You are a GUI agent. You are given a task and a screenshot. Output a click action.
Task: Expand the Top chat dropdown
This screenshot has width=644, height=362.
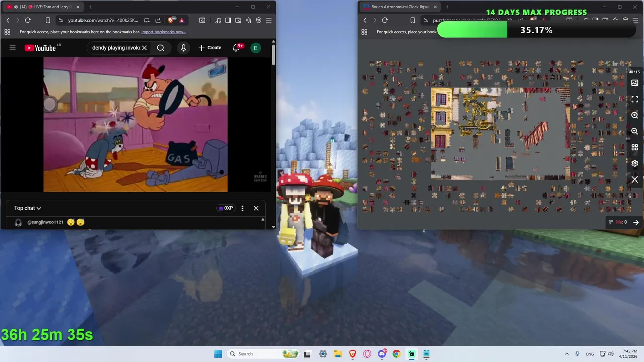[28, 208]
